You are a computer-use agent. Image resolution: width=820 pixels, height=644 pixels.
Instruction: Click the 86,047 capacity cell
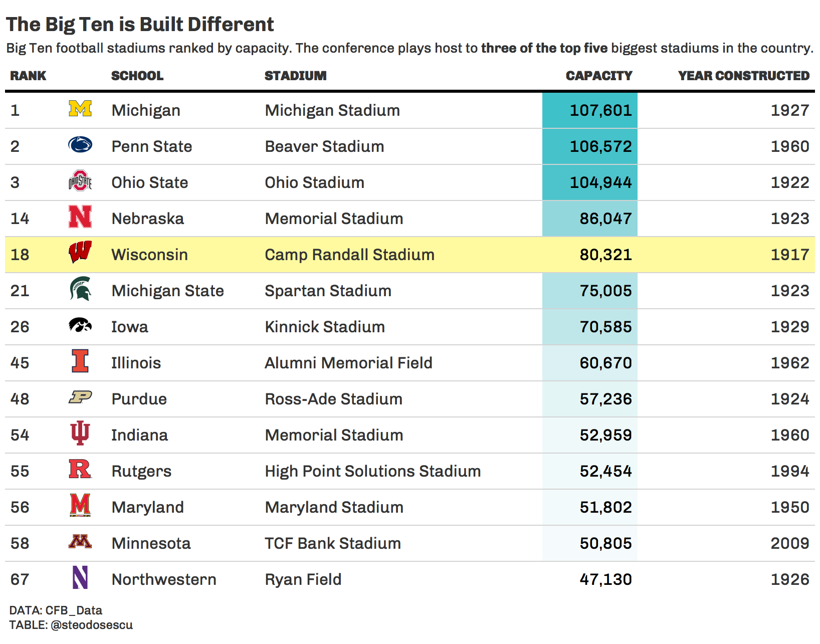[590, 219]
